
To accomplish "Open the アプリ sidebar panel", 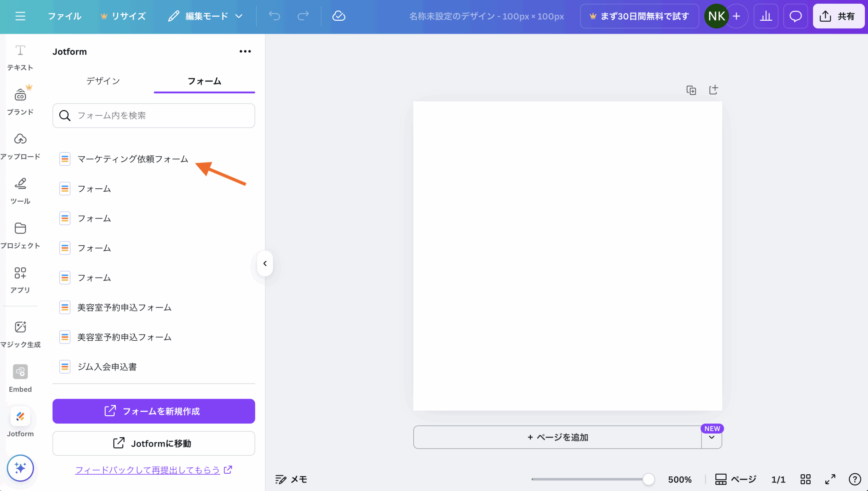I will coord(20,280).
